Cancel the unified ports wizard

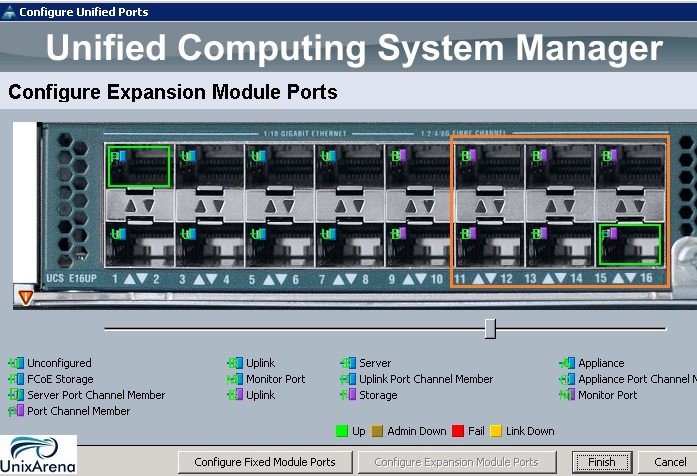click(x=669, y=462)
